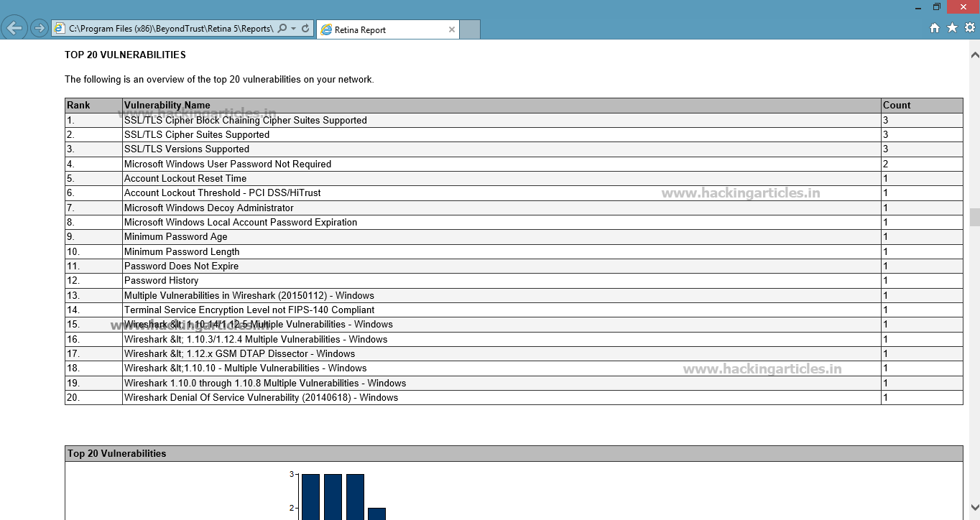
Task: Click the 'Top 20 Vulnerabilities' chart header
Action: point(514,454)
